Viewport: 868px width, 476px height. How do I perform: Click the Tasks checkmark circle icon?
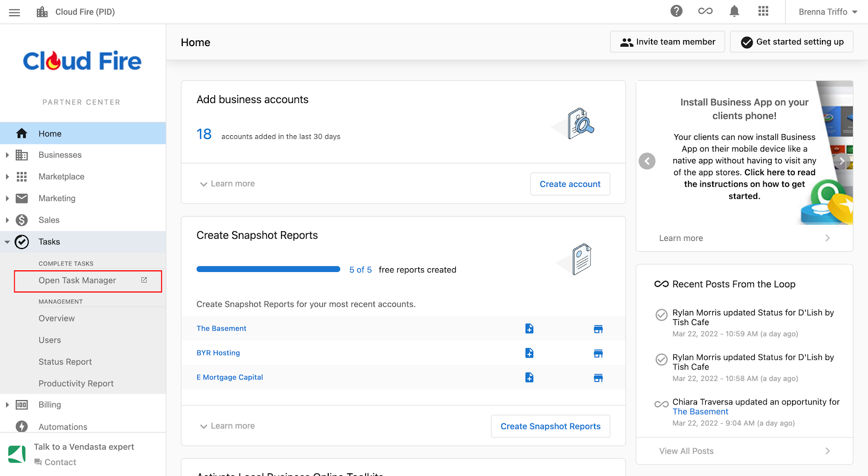click(22, 242)
